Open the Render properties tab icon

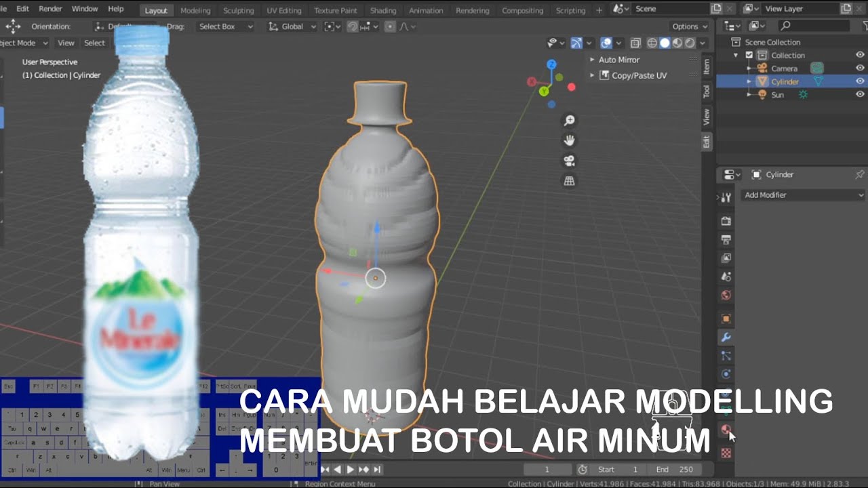tap(726, 221)
